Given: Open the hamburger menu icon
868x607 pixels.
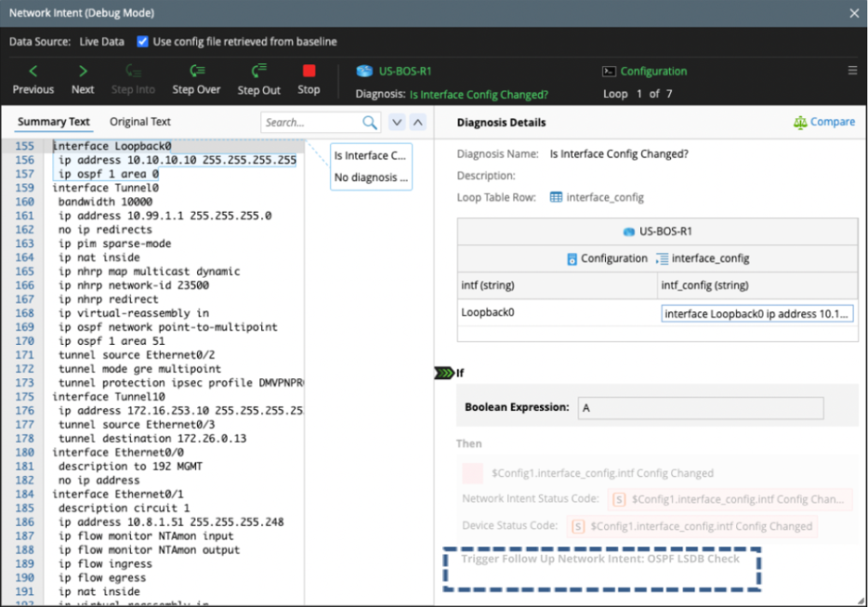Looking at the screenshot, I should (852, 71).
